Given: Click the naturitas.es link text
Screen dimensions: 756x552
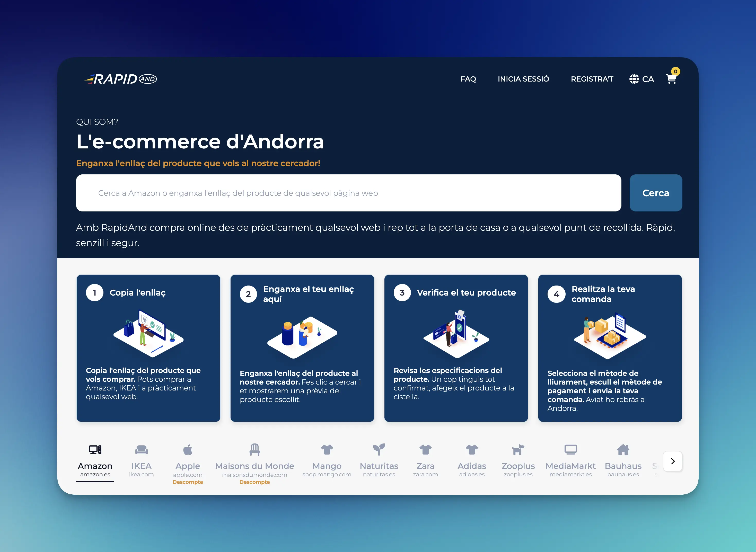Looking at the screenshot, I should coord(379,475).
